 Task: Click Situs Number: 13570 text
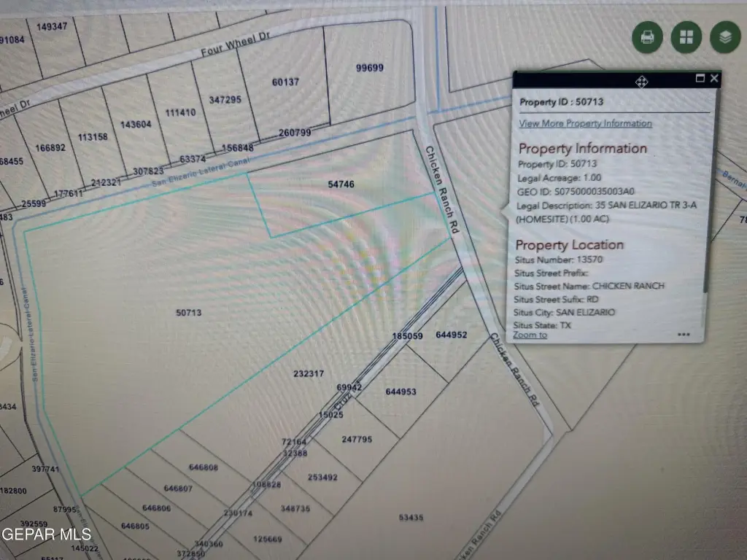coord(558,260)
